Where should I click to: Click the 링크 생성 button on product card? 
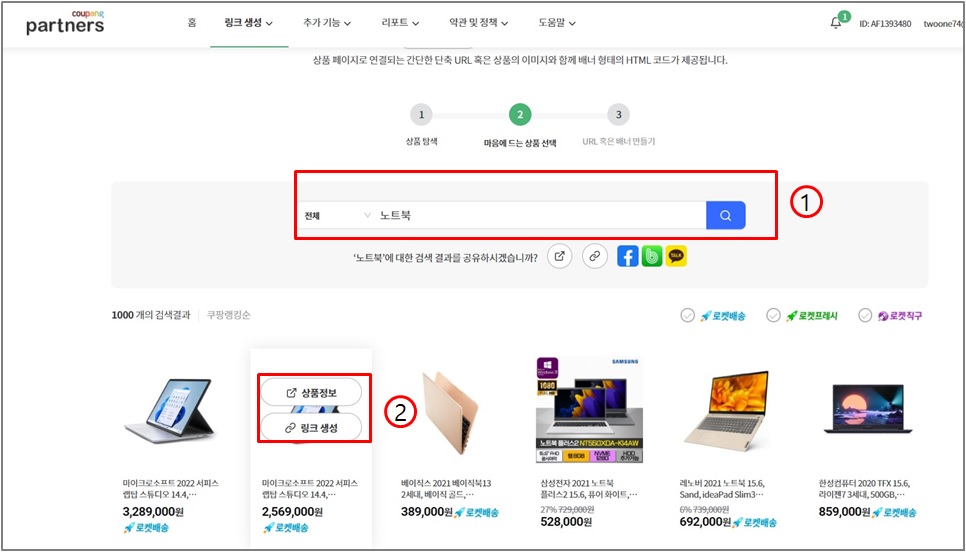coord(311,428)
